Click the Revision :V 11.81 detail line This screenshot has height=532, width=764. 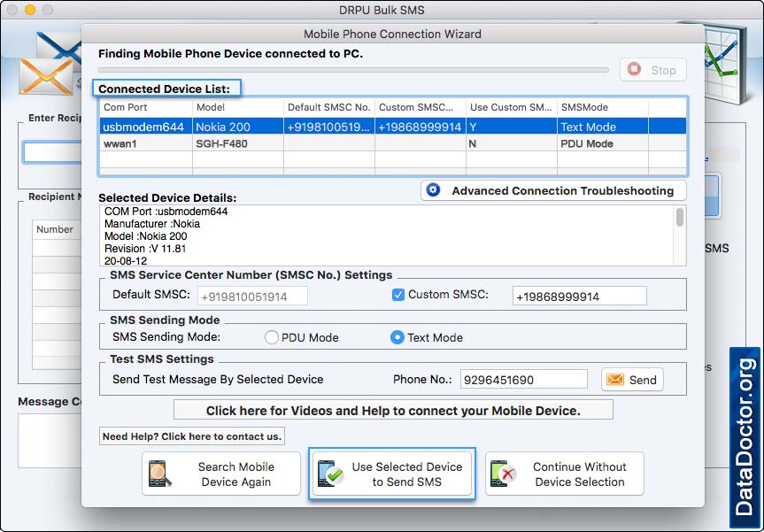click(144, 249)
